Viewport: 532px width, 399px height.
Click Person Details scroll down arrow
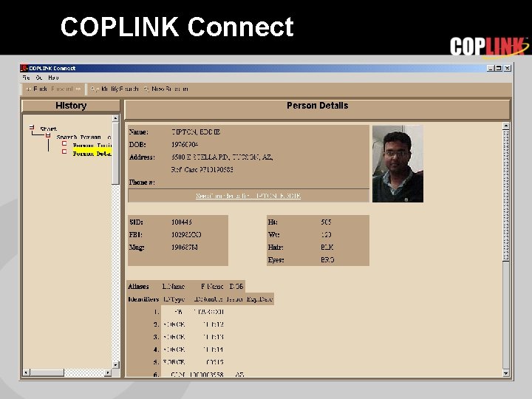point(506,373)
